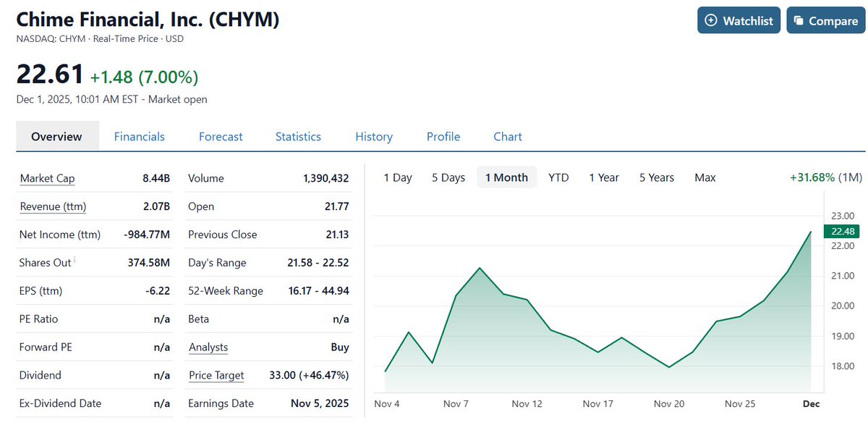Click the plus icon in Watchlist button

coord(710,20)
